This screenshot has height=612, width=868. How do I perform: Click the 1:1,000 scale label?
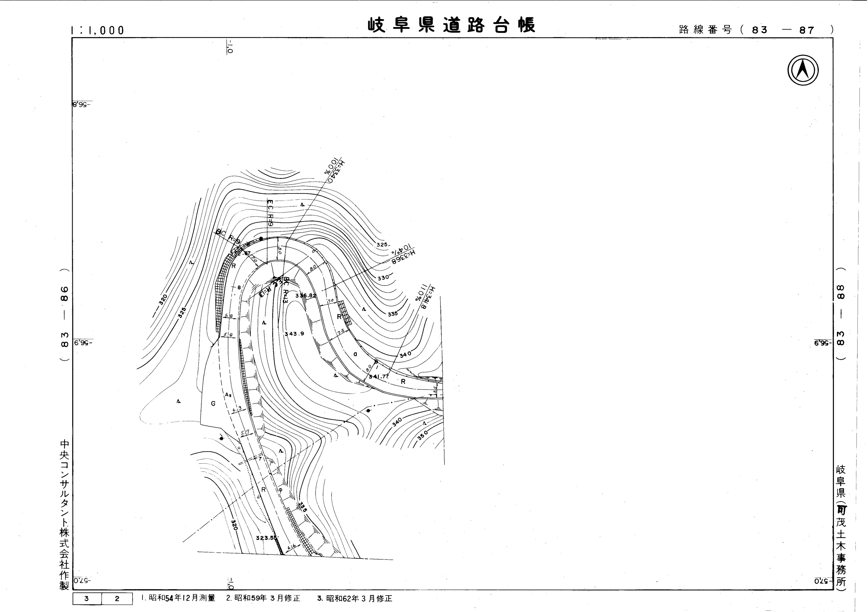(x=98, y=30)
